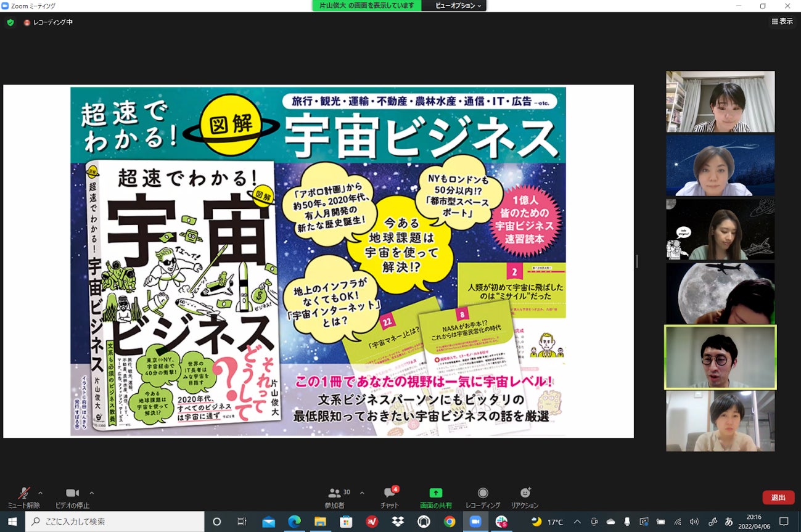Open Microsoft Store from taskbar
This screenshot has width=801, height=532.
point(346,522)
